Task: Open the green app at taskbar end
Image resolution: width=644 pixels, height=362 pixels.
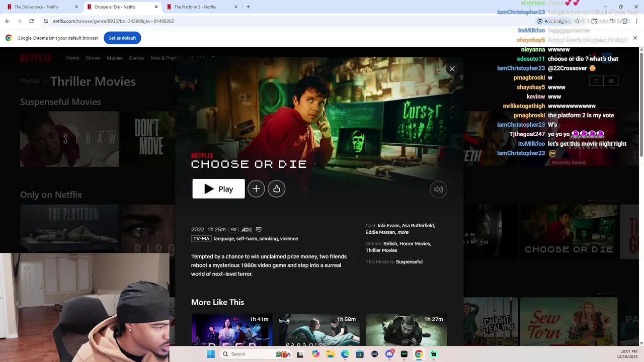Action: click(x=434, y=354)
